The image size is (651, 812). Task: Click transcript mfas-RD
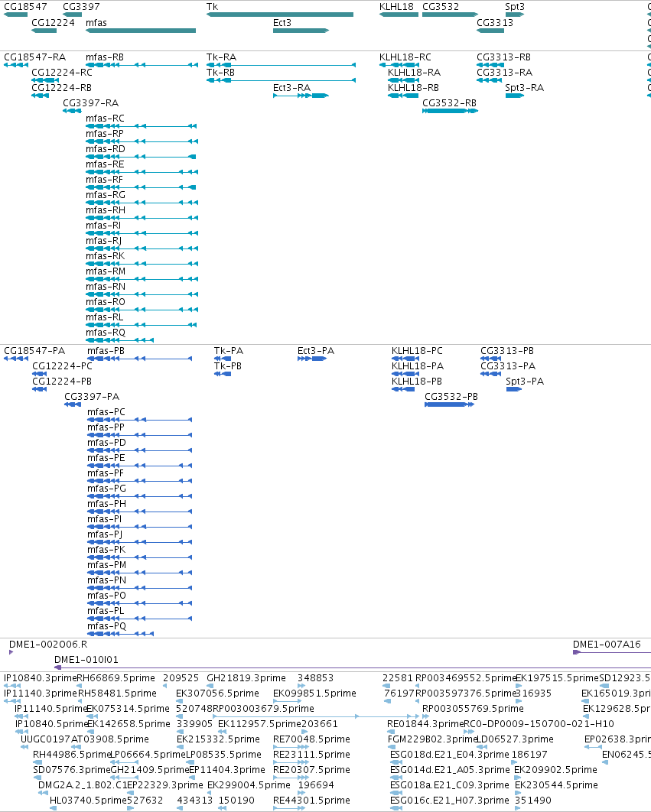tap(142, 157)
